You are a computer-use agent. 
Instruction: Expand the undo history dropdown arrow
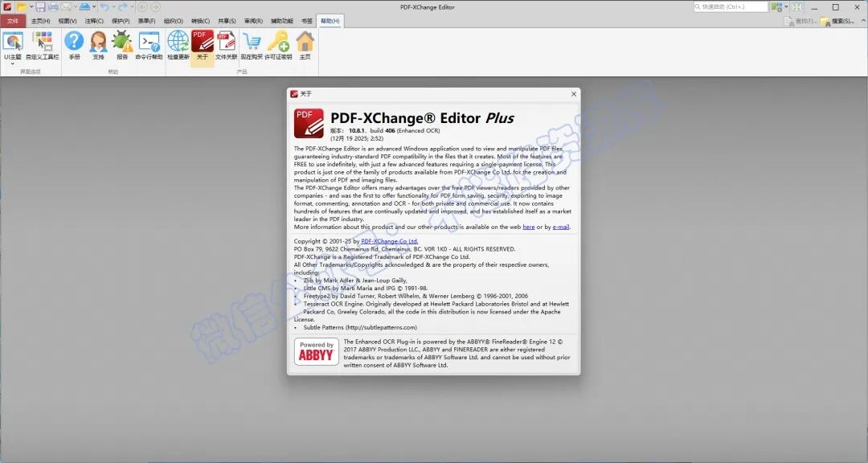click(x=113, y=6)
